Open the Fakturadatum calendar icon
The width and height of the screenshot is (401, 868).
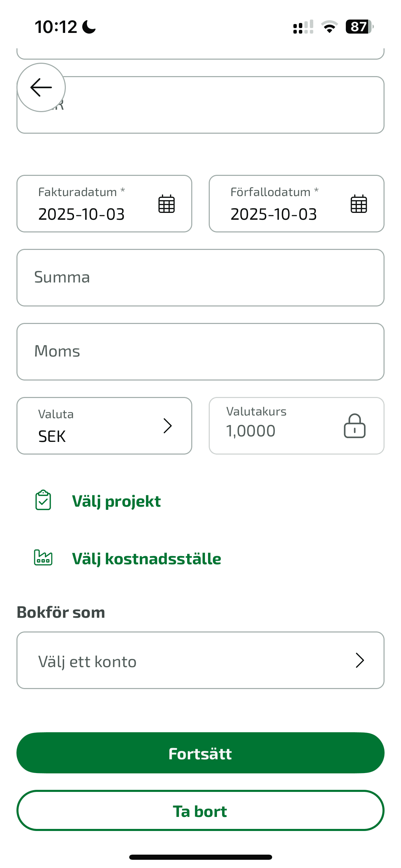pyautogui.click(x=167, y=204)
